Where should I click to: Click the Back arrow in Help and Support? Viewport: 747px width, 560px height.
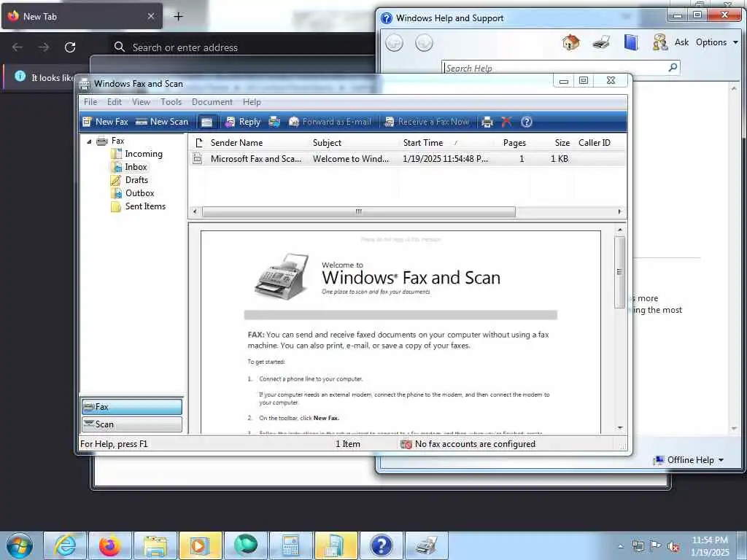[x=394, y=43]
